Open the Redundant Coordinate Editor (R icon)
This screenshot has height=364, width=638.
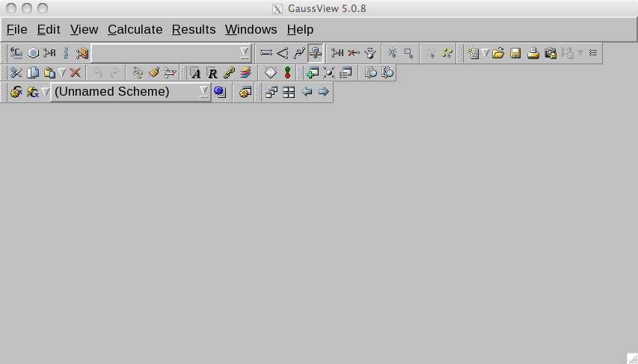(212, 73)
